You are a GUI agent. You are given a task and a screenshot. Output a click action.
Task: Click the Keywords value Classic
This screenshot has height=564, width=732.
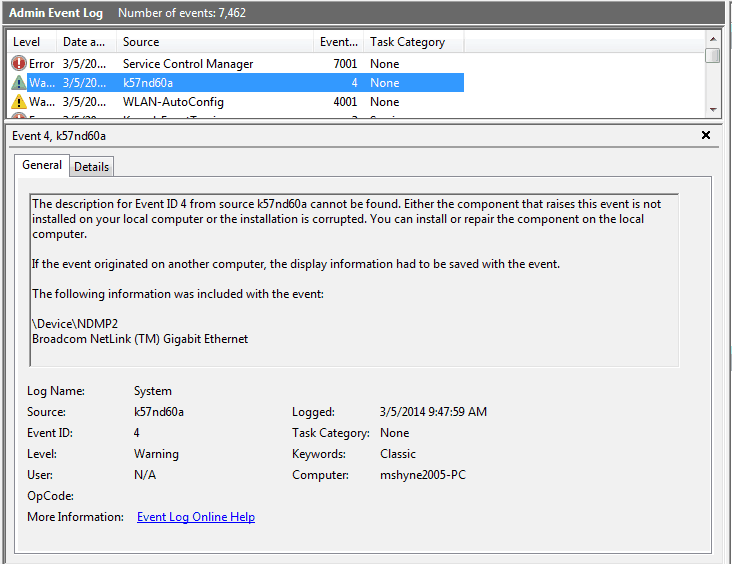pyautogui.click(x=398, y=454)
